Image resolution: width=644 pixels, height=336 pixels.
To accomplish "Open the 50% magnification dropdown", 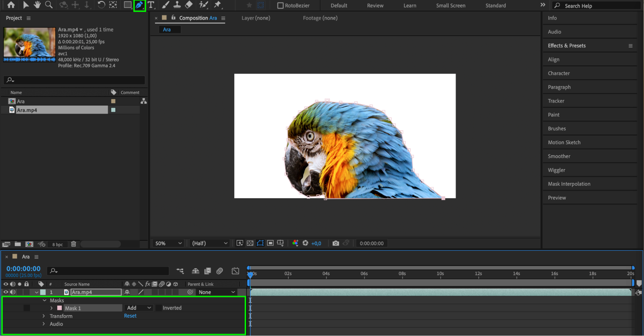I will 168,243.
